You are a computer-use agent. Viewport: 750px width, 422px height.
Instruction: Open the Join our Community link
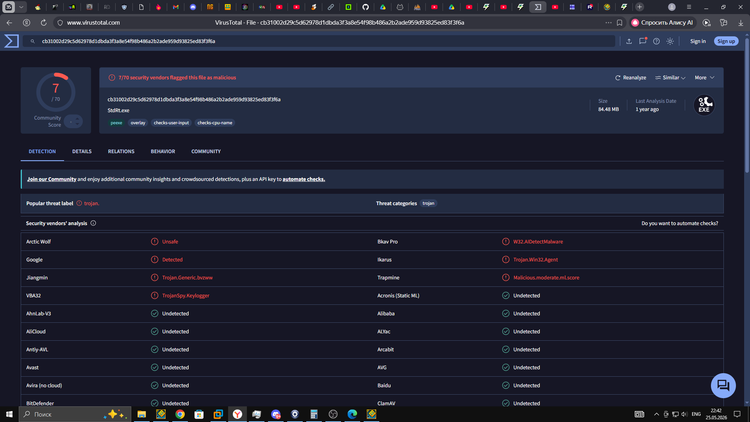[x=52, y=179]
